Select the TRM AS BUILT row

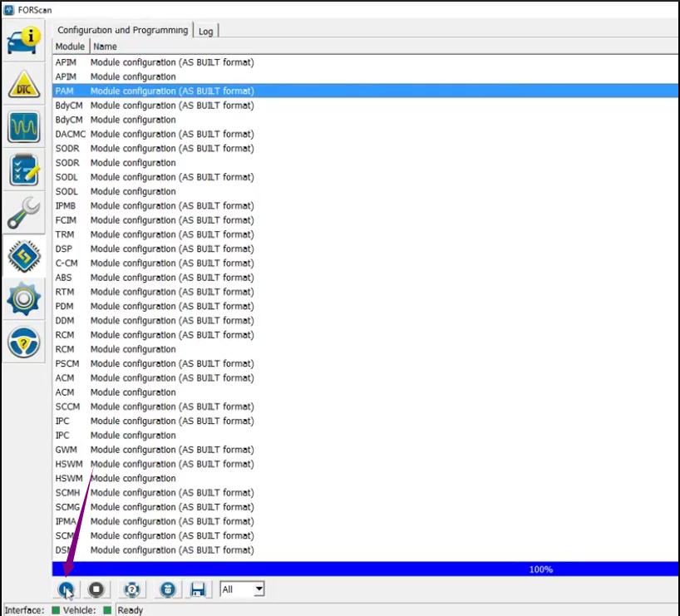pos(366,234)
